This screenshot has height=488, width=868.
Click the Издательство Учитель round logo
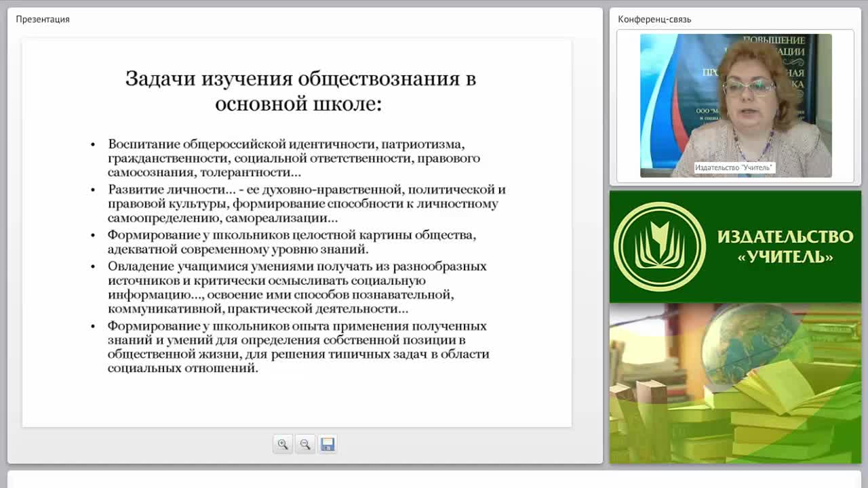[660, 247]
